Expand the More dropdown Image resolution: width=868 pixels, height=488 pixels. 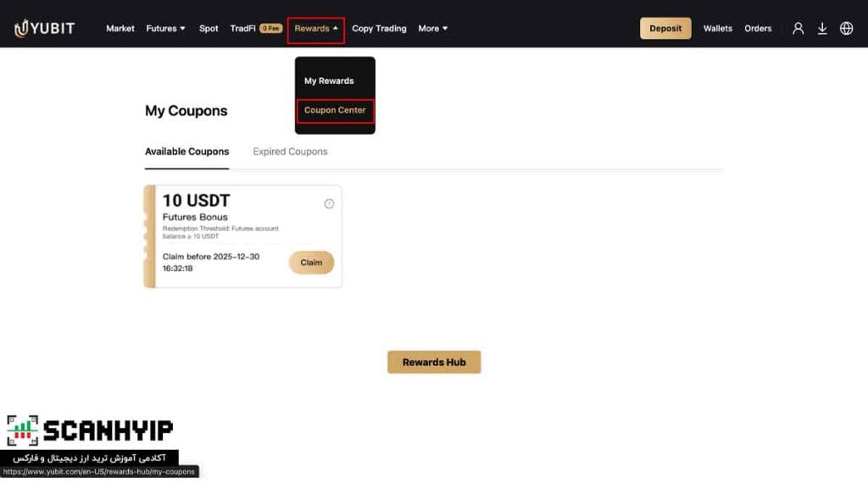[x=432, y=28]
